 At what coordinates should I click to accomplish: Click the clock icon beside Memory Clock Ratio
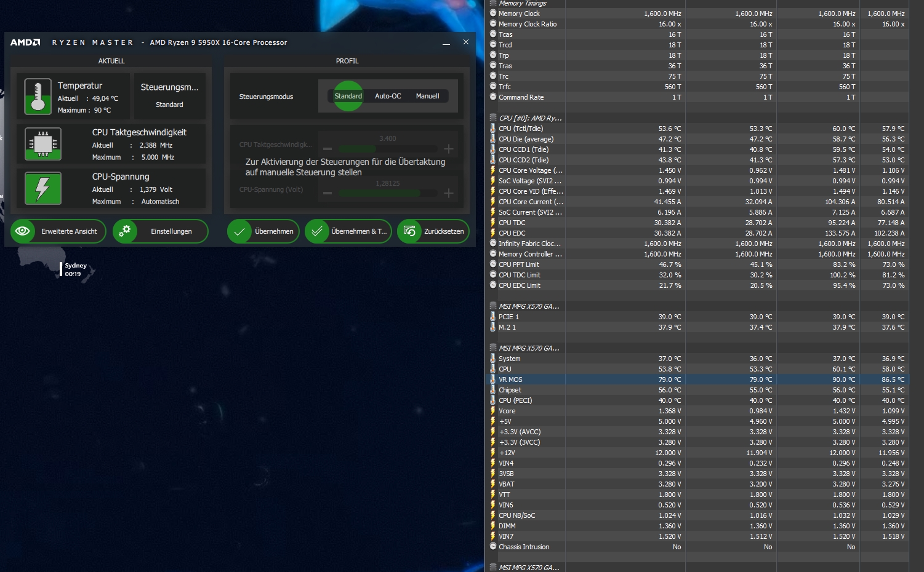pos(493,24)
